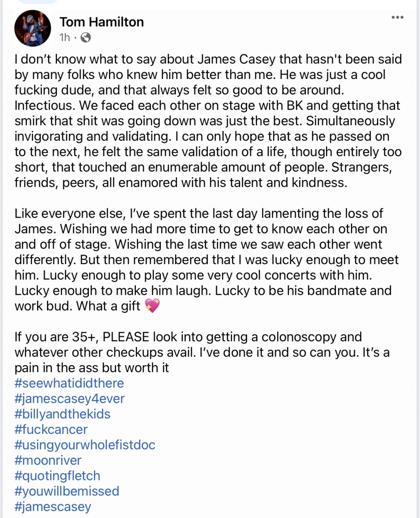Screen dimensions: 420x518
Task: Open the three-dot post options menu
Action: (397, 17)
